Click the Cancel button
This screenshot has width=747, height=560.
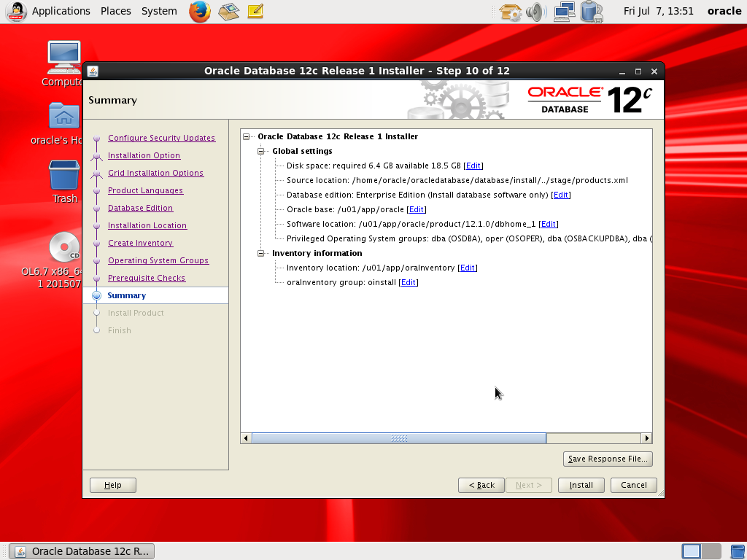(x=634, y=485)
